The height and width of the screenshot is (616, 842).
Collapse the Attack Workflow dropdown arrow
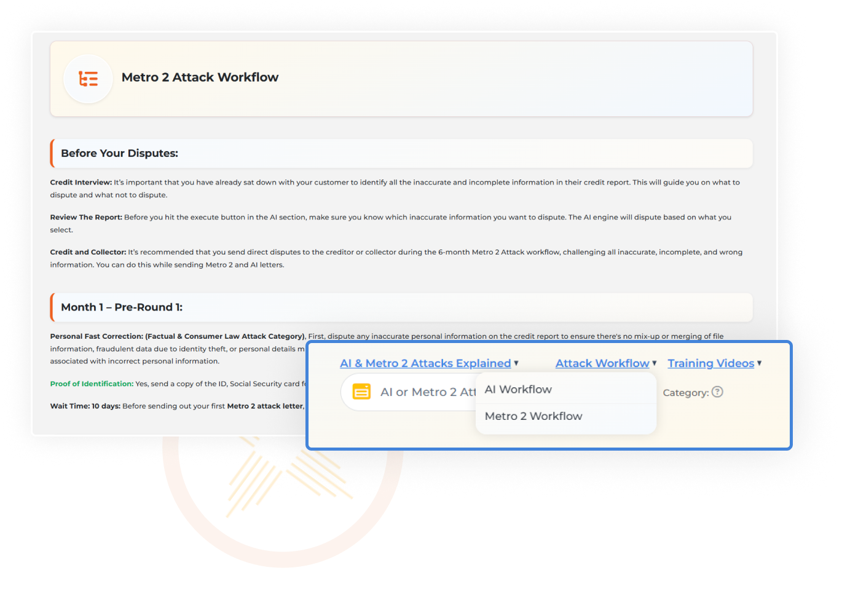pyautogui.click(x=655, y=363)
